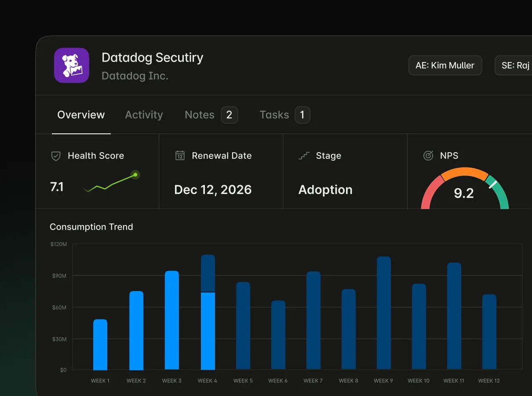Image resolution: width=532 pixels, height=396 pixels.
Task: Click the dark upper part of Week 4 bar
Action: pos(208,273)
